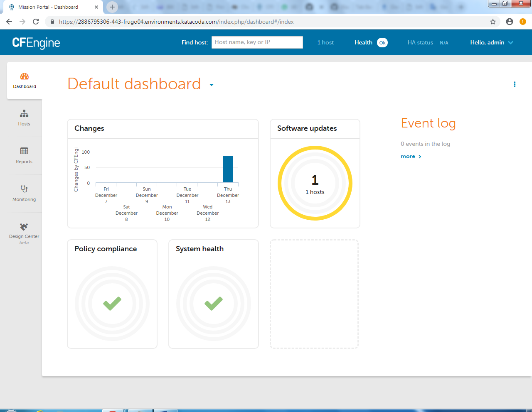Select the Hosts icon in the sidebar
This screenshot has height=412, width=532.
coord(24,118)
